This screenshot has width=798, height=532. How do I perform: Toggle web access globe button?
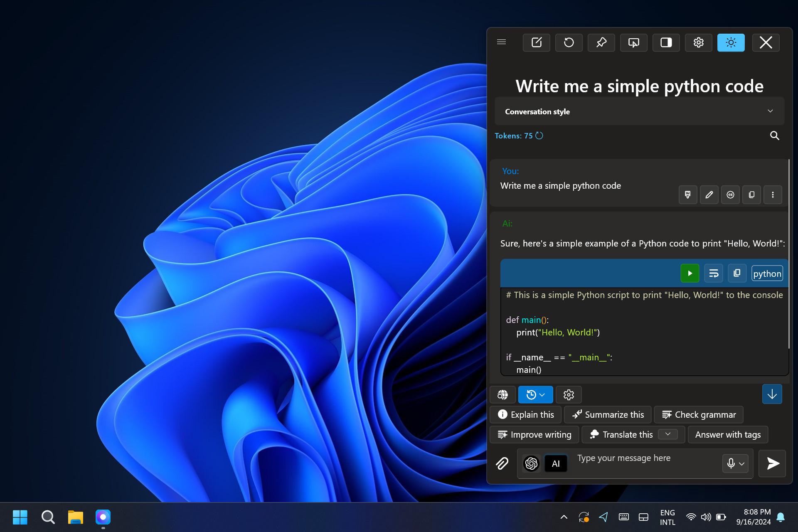coord(502,394)
